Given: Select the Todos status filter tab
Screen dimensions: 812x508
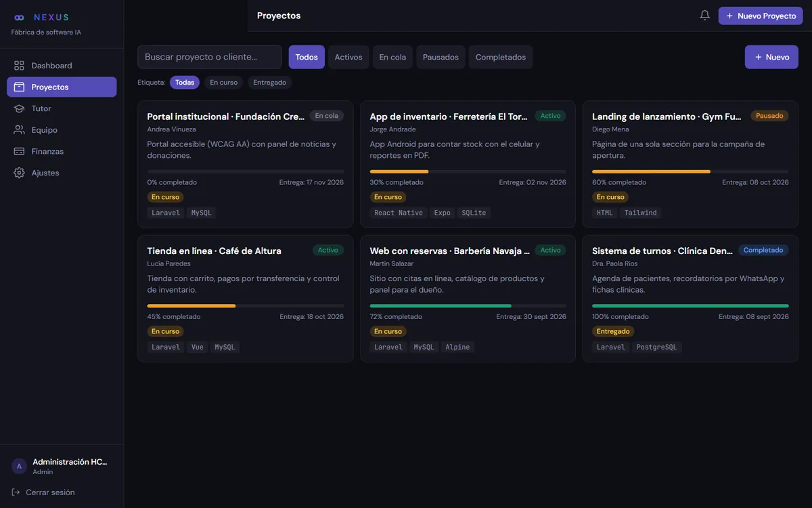Looking at the screenshot, I should click(x=307, y=57).
